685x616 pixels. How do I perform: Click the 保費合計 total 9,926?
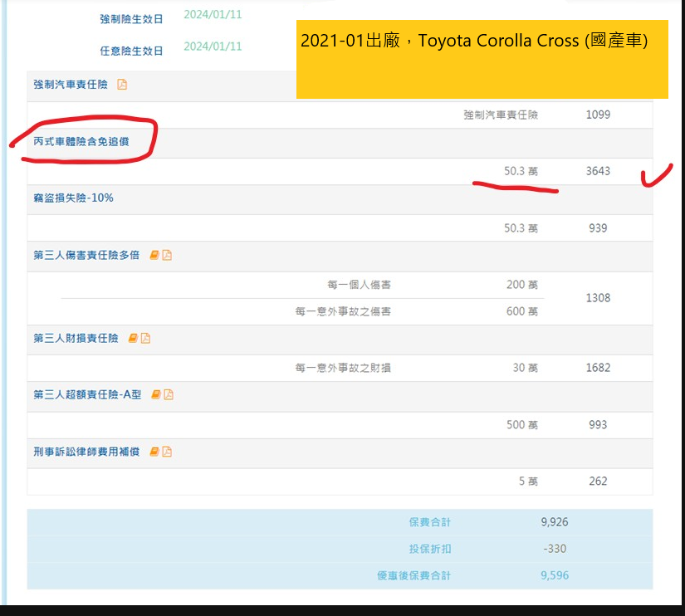(555, 522)
